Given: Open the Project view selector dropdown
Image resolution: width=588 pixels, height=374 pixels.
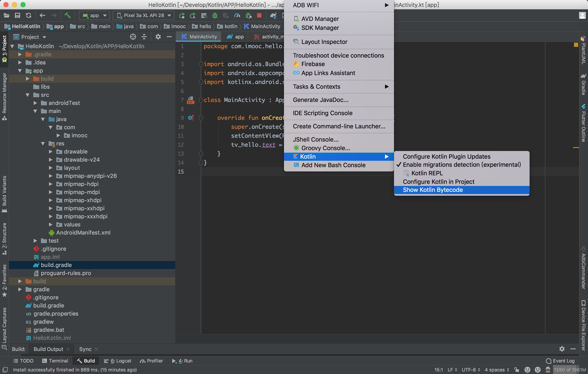Looking at the screenshot, I should pyautogui.click(x=30, y=37).
